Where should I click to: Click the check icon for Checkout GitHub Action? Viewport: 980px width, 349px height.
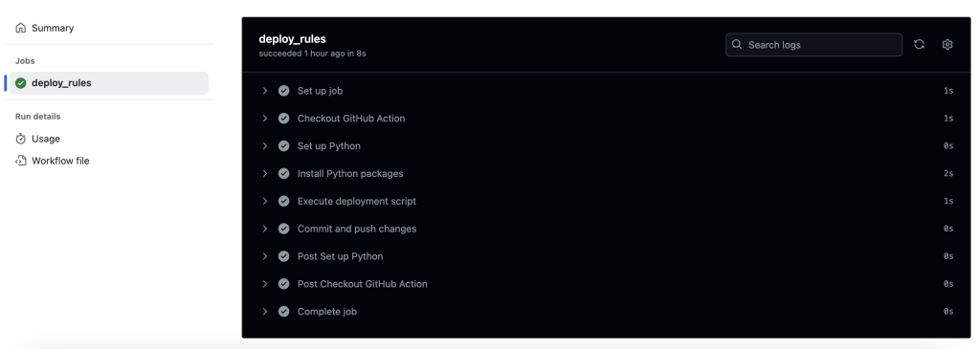point(283,118)
